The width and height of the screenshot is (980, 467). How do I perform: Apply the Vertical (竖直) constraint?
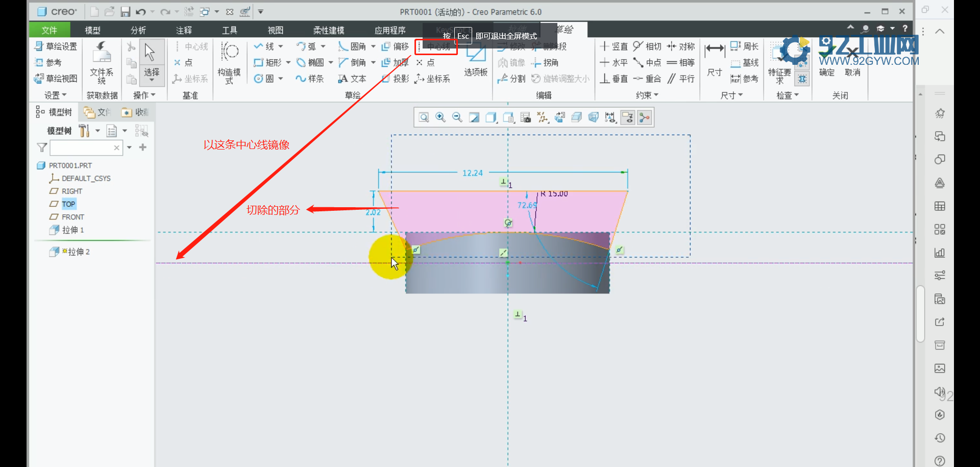(x=614, y=46)
